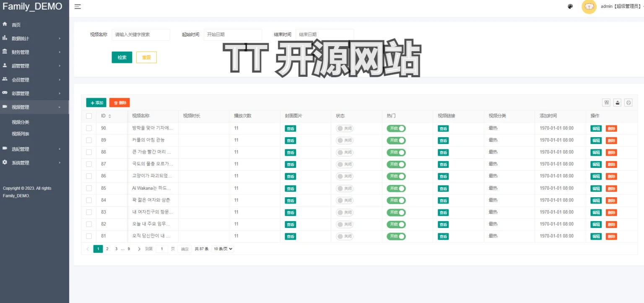Click the 检索 search button
The width and height of the screenshot is (644, 303).
click(x=122, y=57)
